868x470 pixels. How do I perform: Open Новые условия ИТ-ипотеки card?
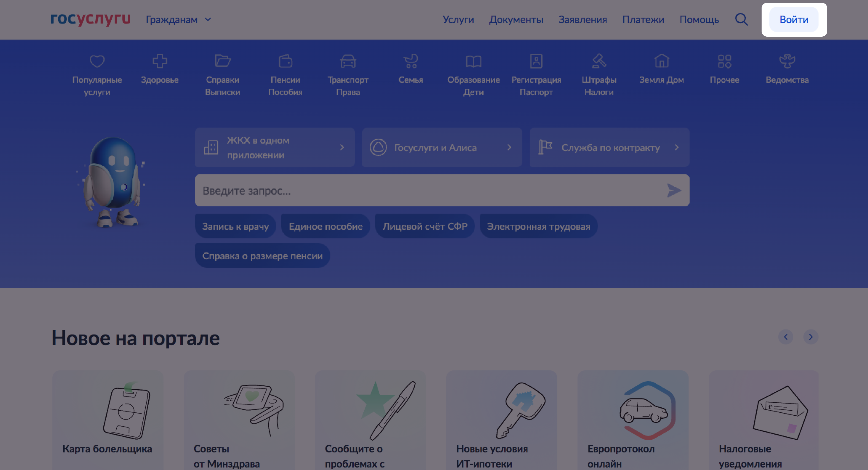coord(502,420)
